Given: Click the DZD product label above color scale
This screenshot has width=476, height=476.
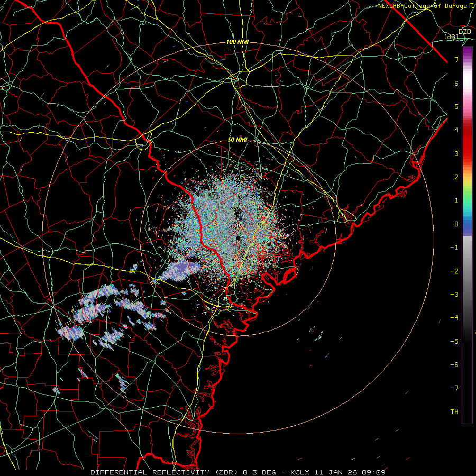Looking at the screenshot, I should coord(464,32).
